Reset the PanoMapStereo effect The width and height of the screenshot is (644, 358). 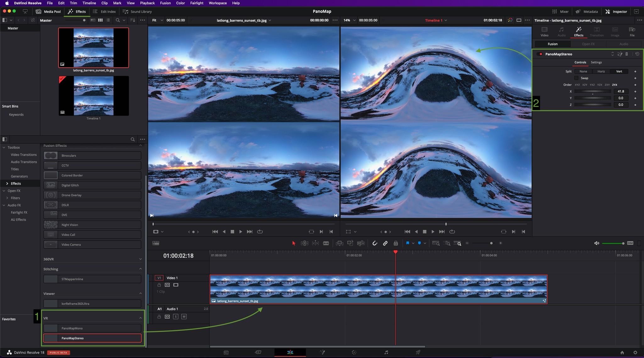coord(637,54)
